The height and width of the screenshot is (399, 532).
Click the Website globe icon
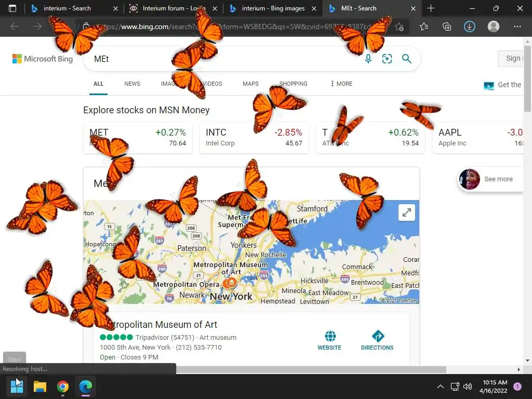(x=330, y=336)
